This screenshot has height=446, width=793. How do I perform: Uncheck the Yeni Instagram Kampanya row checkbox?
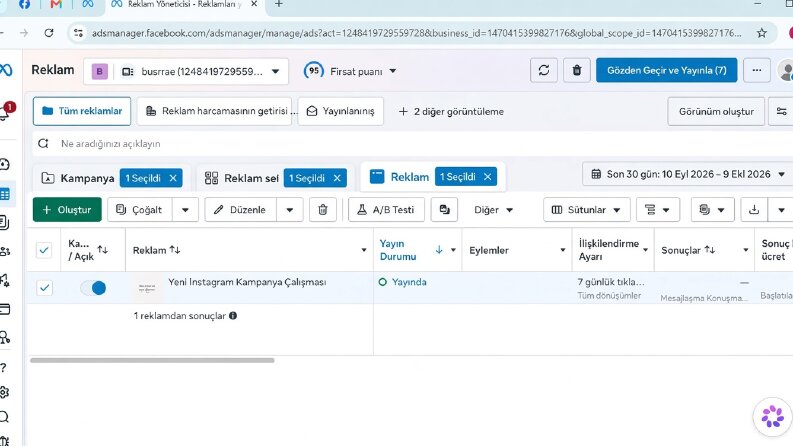(44, 288)
